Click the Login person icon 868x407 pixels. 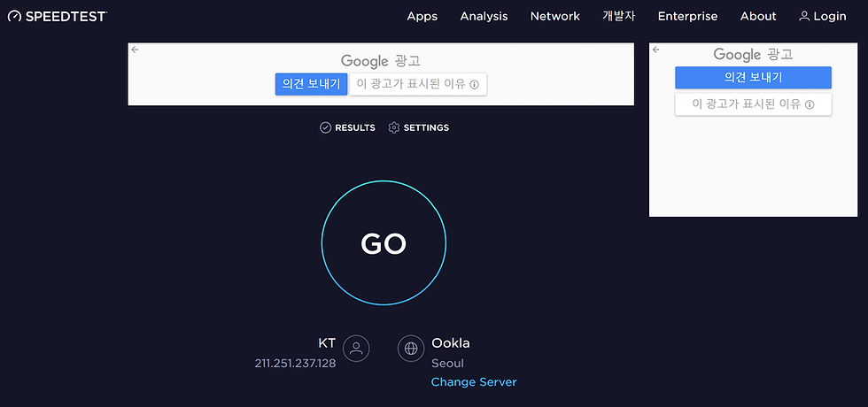point(804,17)
